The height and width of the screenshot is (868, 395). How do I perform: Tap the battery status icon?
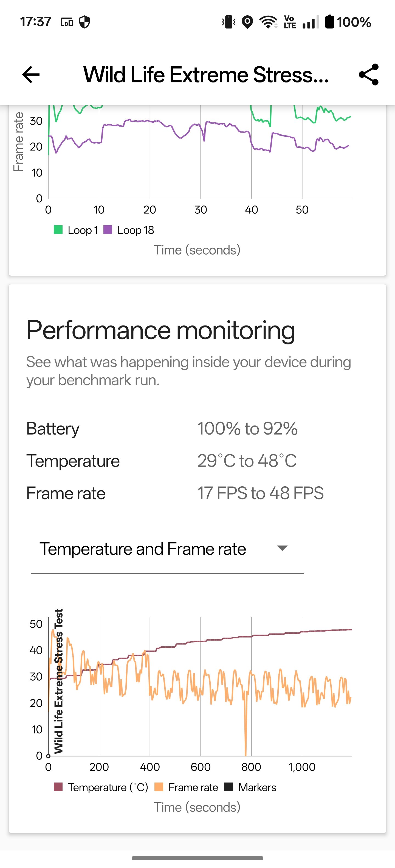click(x=329, y=22)
